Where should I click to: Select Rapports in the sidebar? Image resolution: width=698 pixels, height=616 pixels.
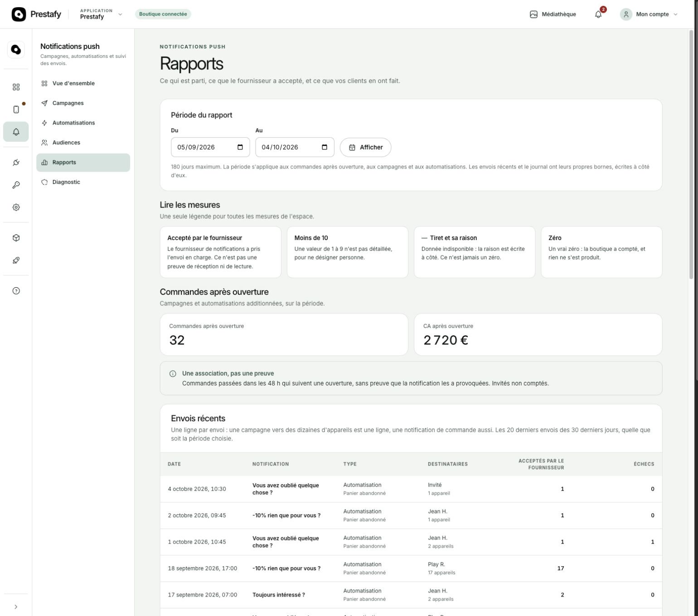point(83,163)
